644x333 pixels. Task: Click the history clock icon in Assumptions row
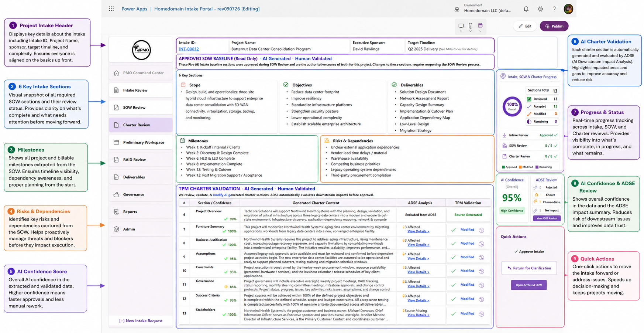click(482, 257)
